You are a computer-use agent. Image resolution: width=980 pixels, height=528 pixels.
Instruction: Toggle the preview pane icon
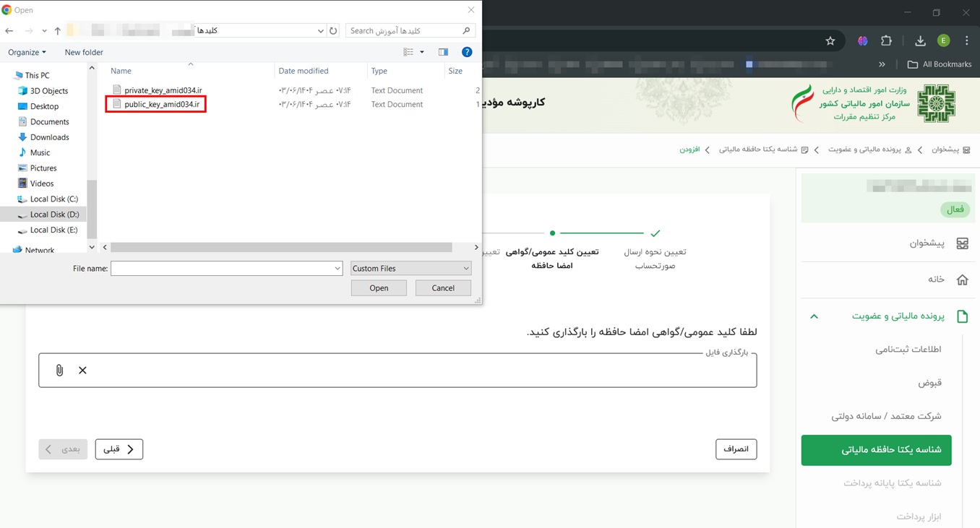[x=443, y=52]
